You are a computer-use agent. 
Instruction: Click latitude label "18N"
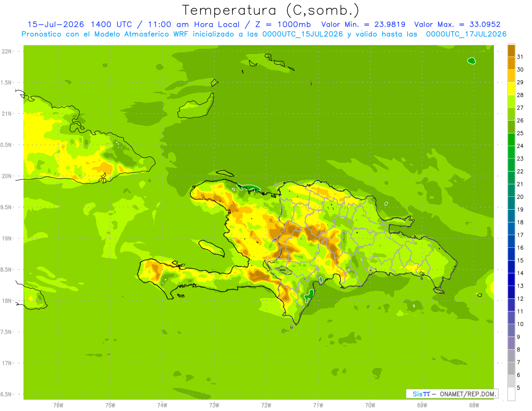click(x=7, y=301)
